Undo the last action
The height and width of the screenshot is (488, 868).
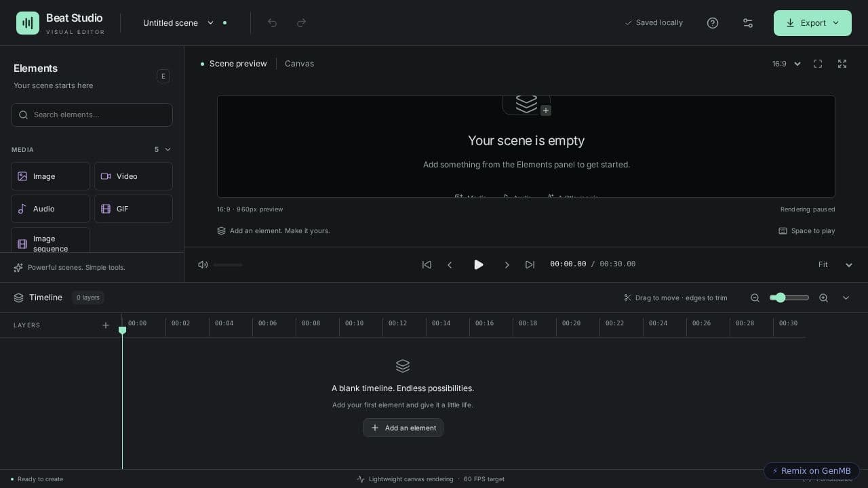pyautogui.click(x=273, y=23)
